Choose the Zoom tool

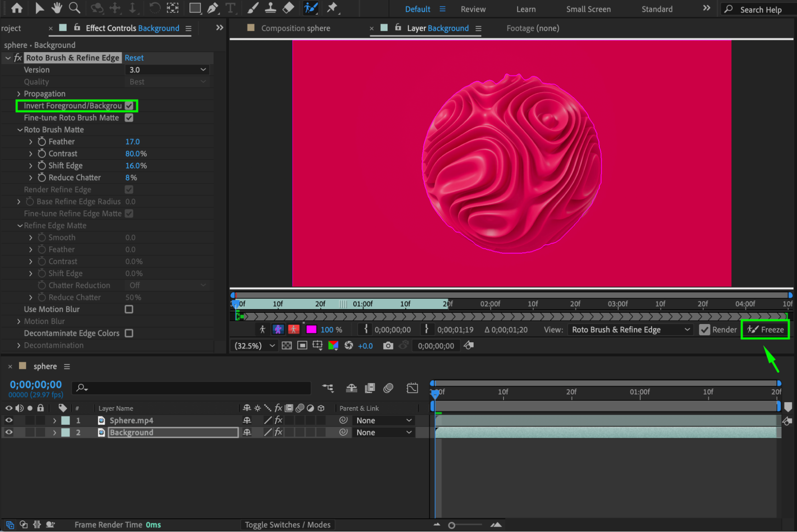click(74, 8)
